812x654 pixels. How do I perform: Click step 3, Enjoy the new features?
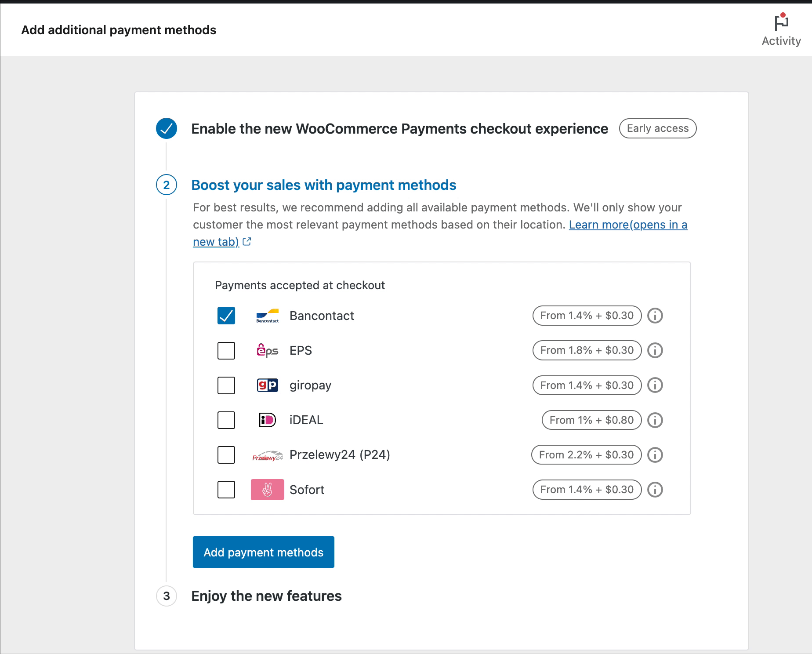coord(266,596)
